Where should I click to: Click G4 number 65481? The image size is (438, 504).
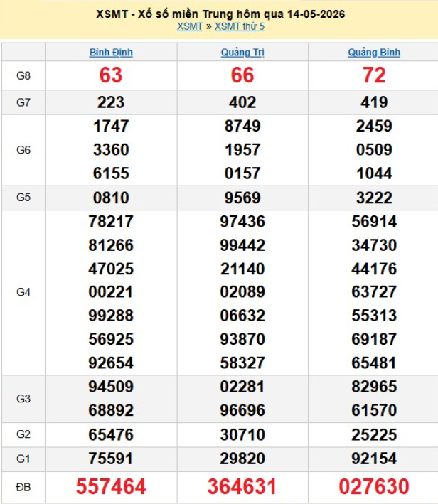374,363
